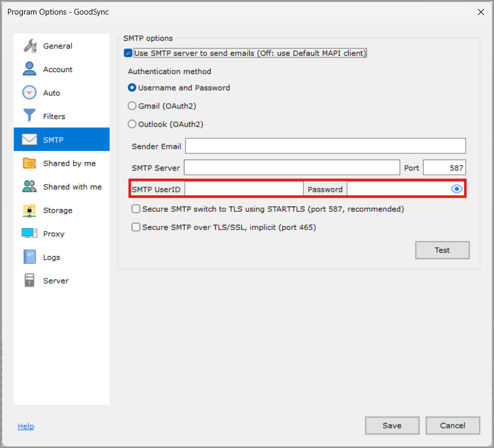Screen dimensions: 494x448
Task: Click the Save button
Action: click(392, 425)
